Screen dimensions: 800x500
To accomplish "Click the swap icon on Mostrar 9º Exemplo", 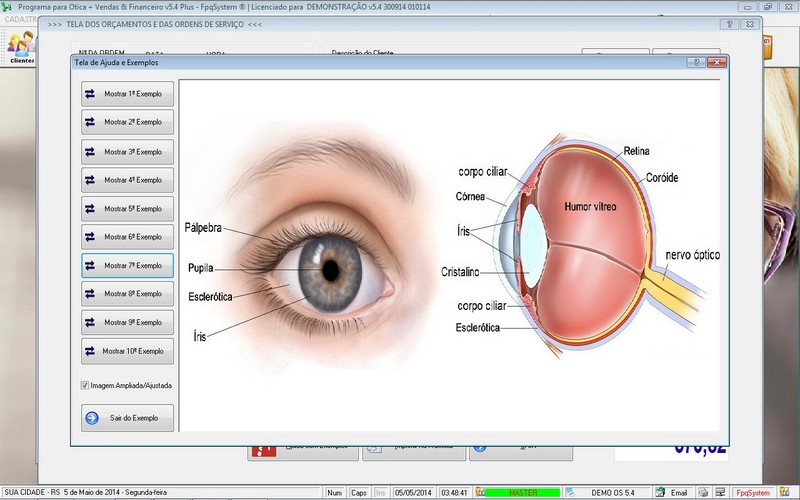I will pyautogui.click(x=90, y=323).
